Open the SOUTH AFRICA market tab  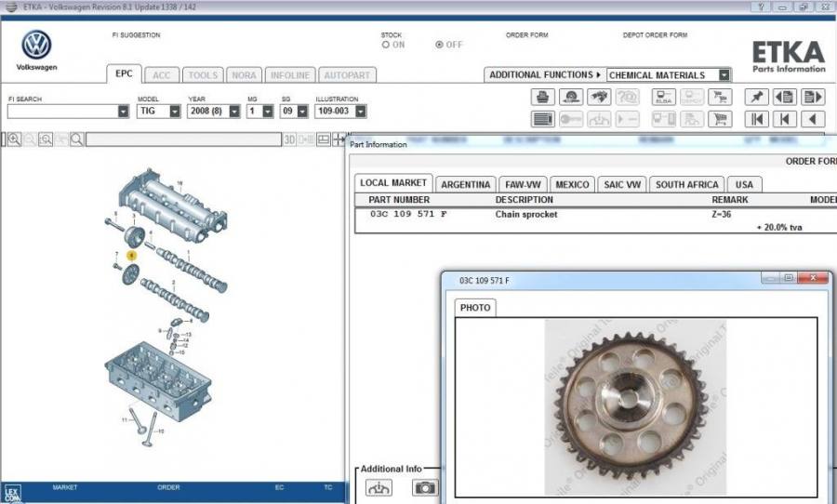688,184
